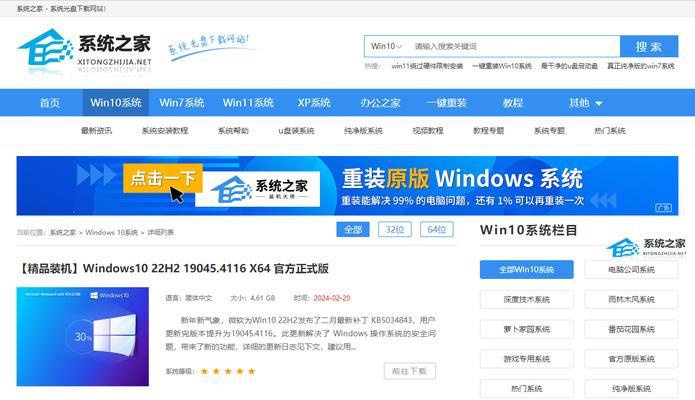Click the 系统之家 house logo in header

pyautogui.click(x=84, y=51)
